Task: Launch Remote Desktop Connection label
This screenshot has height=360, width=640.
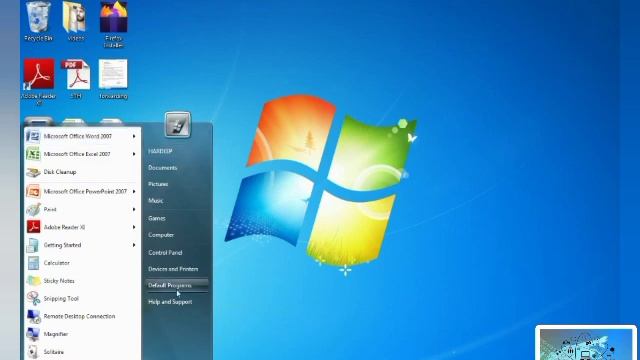Action: point(79,316)
